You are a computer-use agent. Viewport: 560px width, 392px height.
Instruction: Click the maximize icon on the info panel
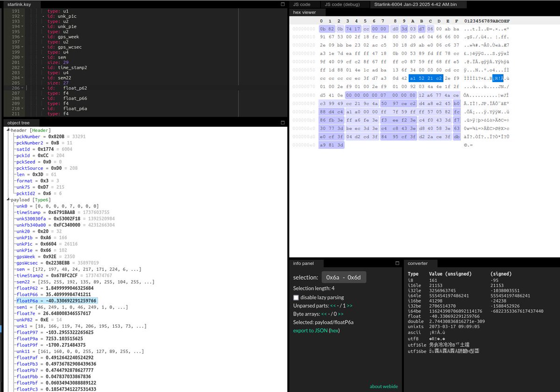click(397, 263)
